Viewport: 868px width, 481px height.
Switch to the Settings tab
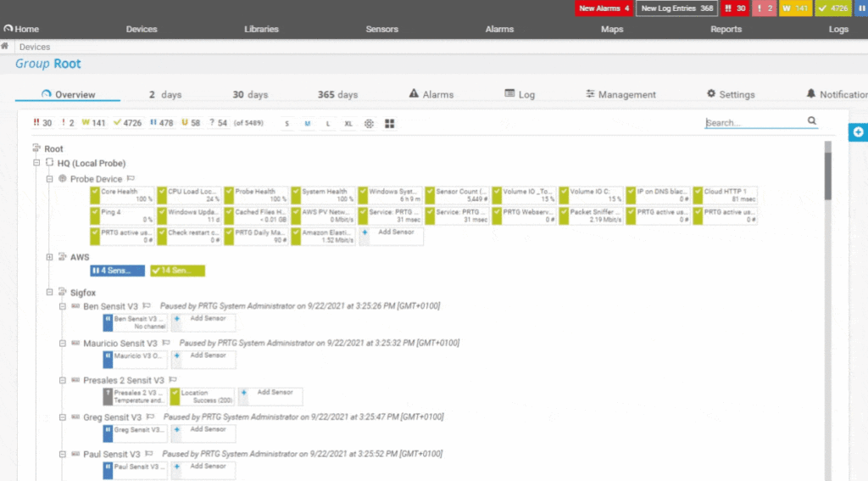tap(731, 94)
